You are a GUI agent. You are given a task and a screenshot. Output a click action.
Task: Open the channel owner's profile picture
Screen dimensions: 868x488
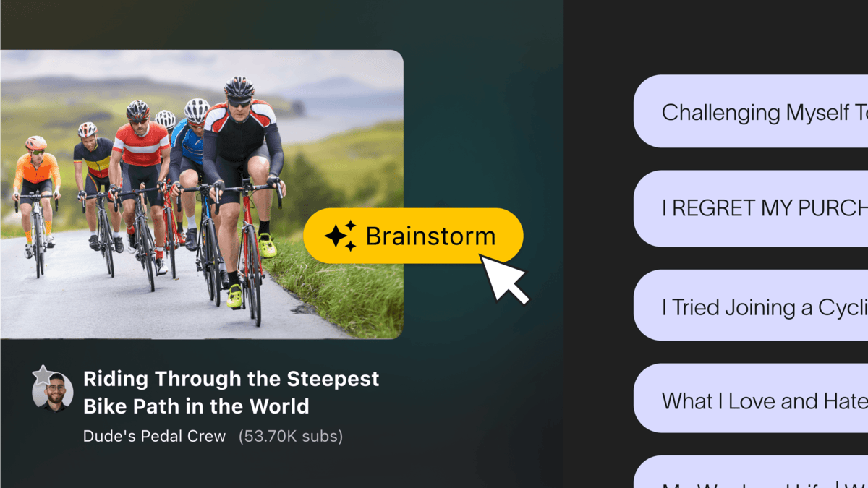53,392
